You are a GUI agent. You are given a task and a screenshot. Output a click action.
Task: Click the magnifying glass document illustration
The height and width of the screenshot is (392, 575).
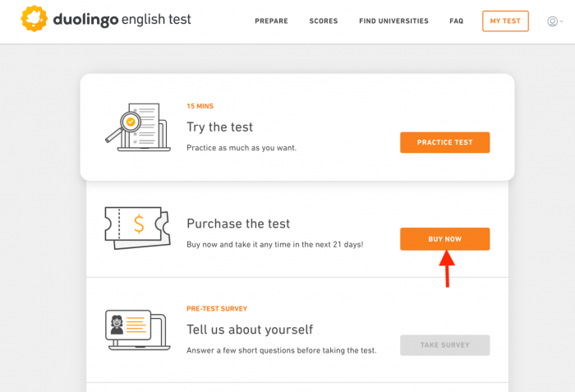coord(138,127)
